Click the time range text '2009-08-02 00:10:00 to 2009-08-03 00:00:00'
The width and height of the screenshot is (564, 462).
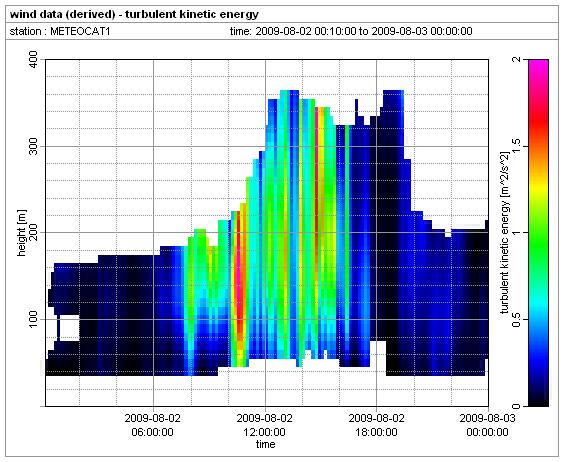point(364,31)
